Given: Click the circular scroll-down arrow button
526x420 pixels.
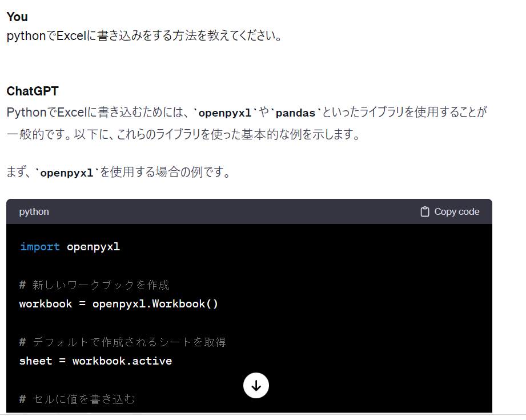Looking at the screenshot, I should coord(256,385).
